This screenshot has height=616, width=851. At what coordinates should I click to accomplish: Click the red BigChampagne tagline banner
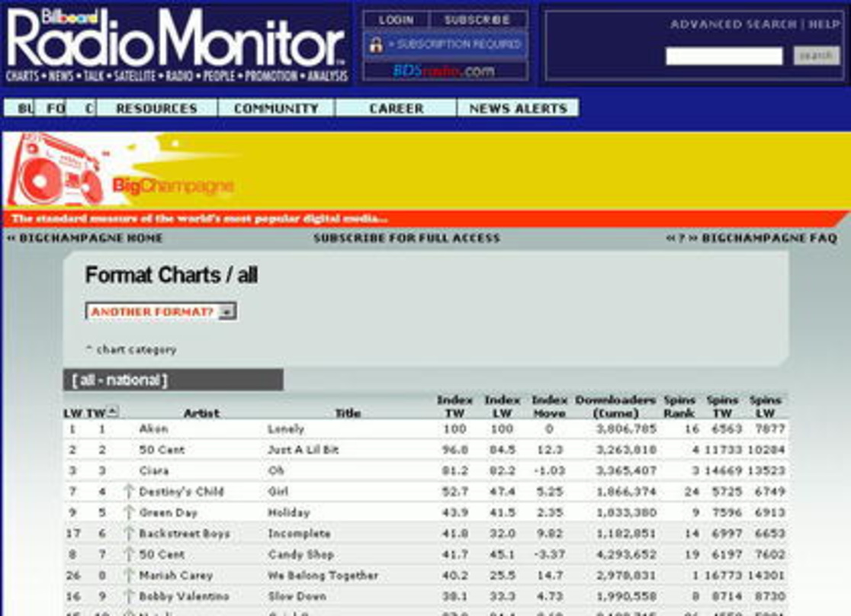(x=425, y=219)
